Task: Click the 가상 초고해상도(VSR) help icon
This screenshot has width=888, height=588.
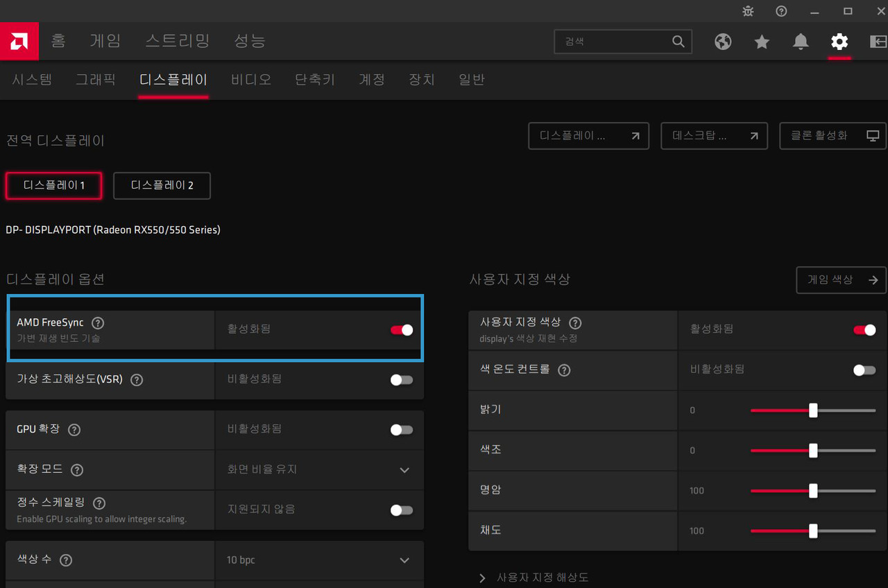Action: pos(136,379)
